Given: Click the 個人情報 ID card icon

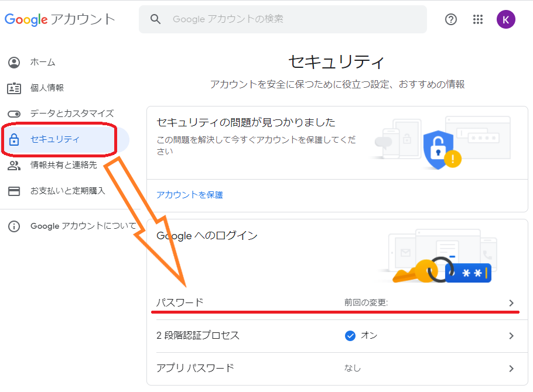Looking at the screenshot, I should click(14, 88).
